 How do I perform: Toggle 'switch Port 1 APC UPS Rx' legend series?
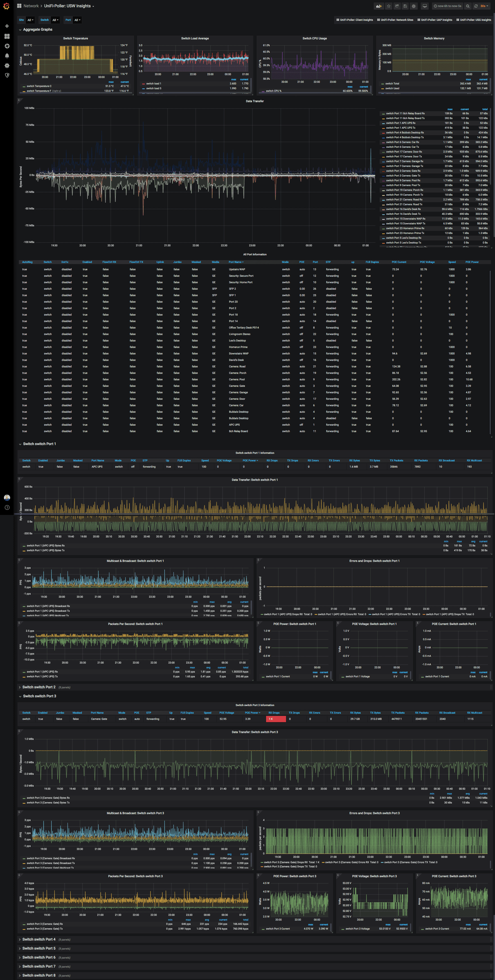401,123
